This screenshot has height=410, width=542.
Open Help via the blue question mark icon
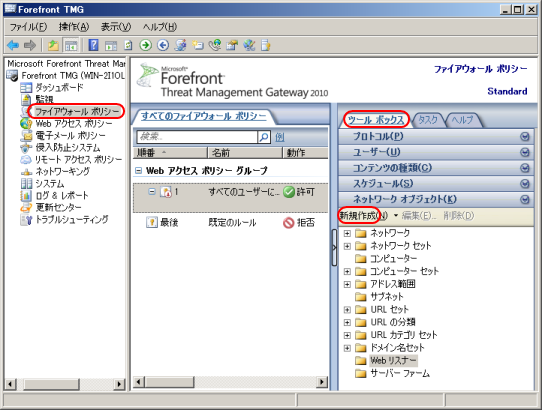pos(93,45)
